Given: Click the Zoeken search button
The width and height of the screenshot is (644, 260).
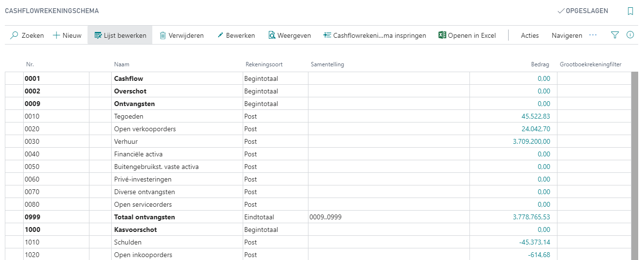Looking at the screenshot, I should coord(27,35).
